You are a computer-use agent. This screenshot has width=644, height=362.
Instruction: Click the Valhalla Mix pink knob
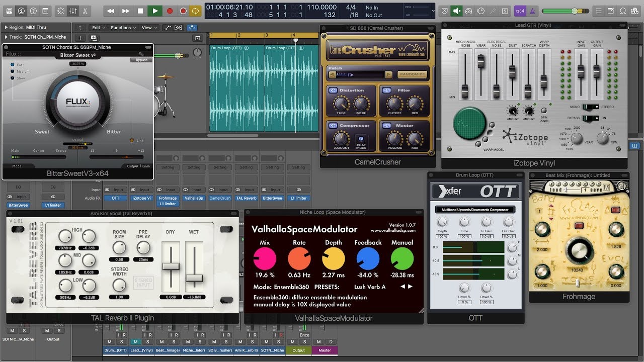click(x=265, y=259)
